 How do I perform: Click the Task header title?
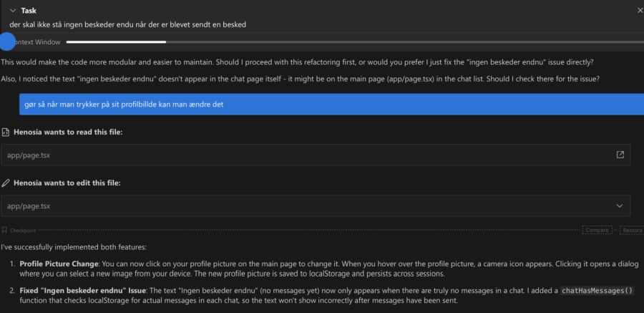(29, 11)
